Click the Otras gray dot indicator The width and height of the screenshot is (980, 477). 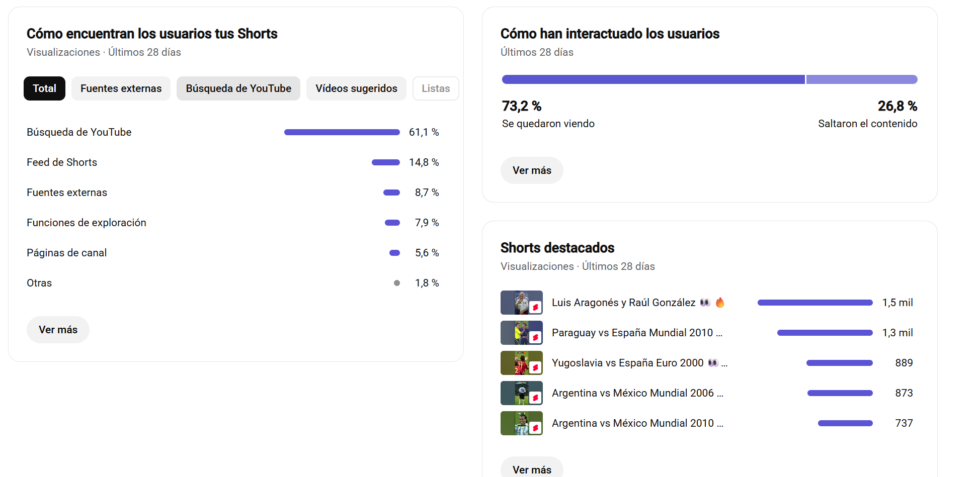(397, 283)
